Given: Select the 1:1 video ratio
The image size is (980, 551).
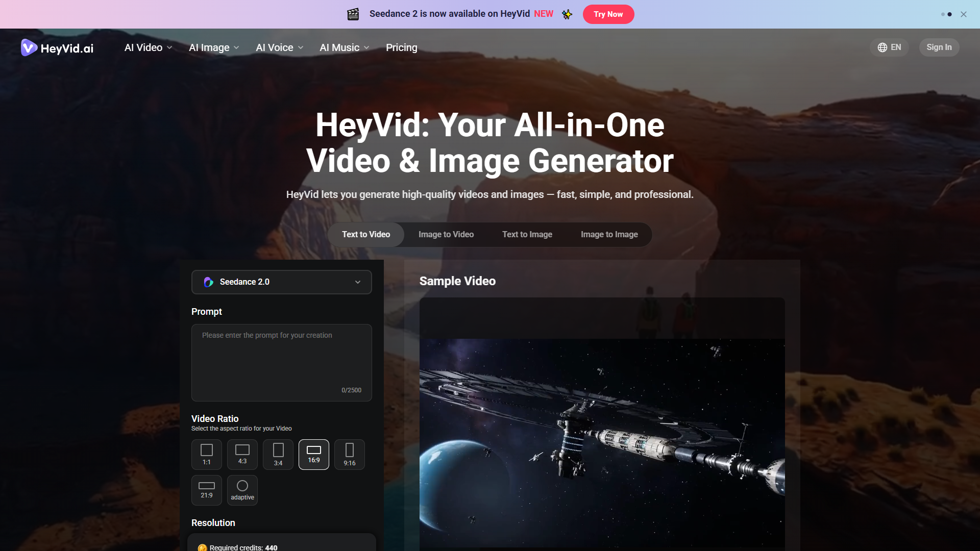Looking at the screenshot, I should pos(207,455).
